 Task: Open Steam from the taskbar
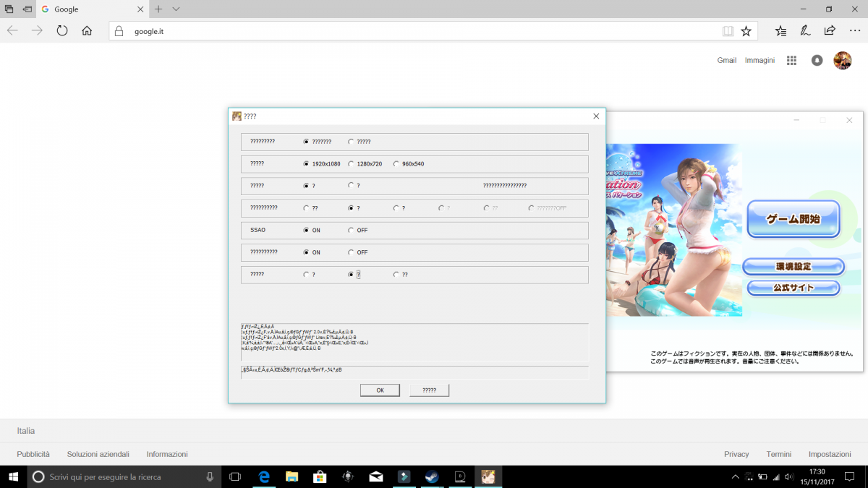coord(431,476)
